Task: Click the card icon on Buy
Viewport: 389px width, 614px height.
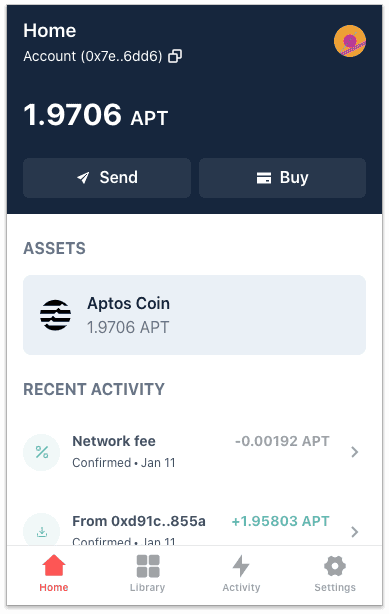Action: click(x=264, y=178)
